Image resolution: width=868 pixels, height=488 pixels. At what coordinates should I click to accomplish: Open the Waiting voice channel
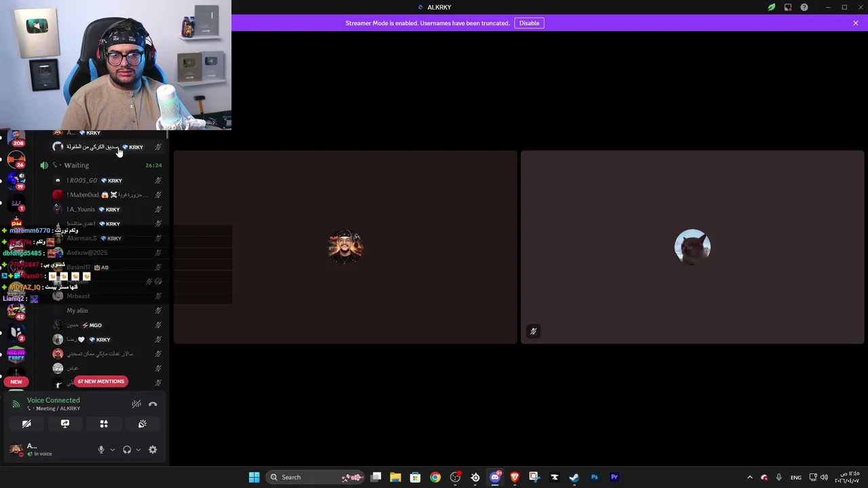pos(76,165)
